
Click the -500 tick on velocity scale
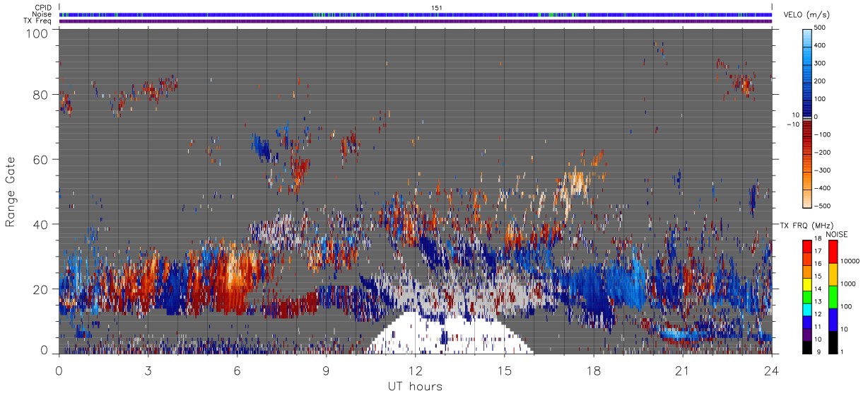pos(822,206)
